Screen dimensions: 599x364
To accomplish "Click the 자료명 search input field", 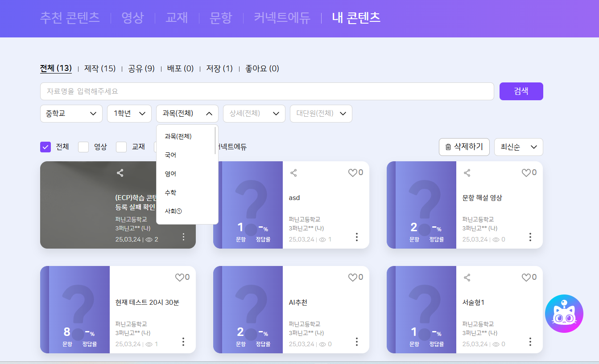I will click(x=267, y=91).
